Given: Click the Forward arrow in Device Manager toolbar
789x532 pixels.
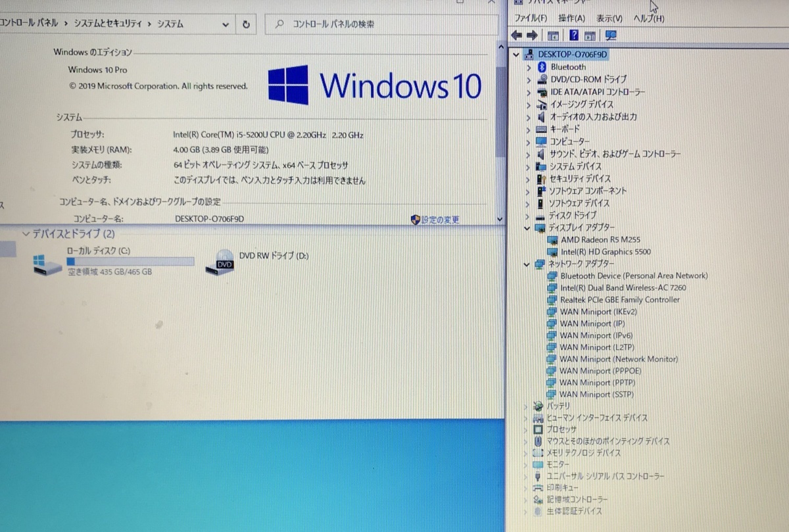Looking at the screenshot, I should point(532,35).
